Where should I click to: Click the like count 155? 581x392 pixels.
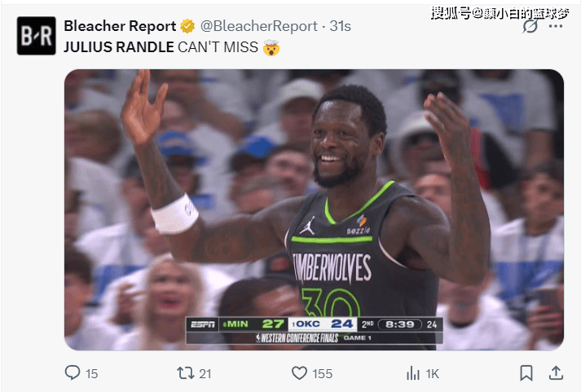click(323, 374)
